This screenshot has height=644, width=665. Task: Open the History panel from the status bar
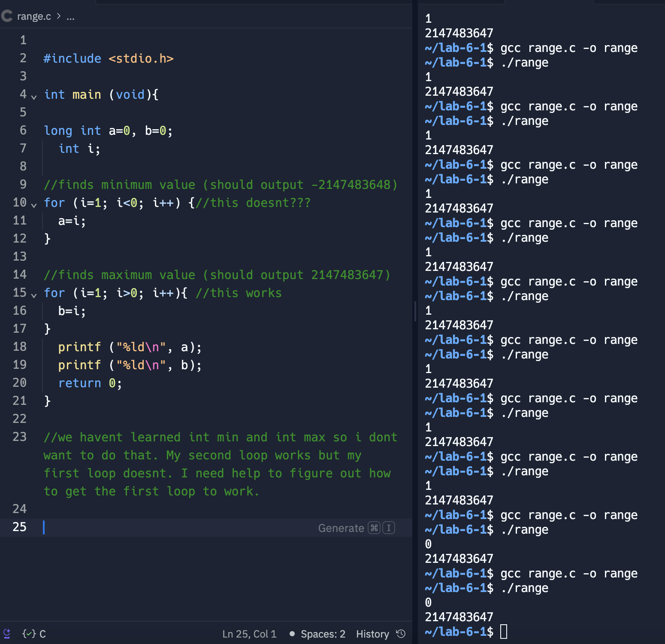[372, 633]
